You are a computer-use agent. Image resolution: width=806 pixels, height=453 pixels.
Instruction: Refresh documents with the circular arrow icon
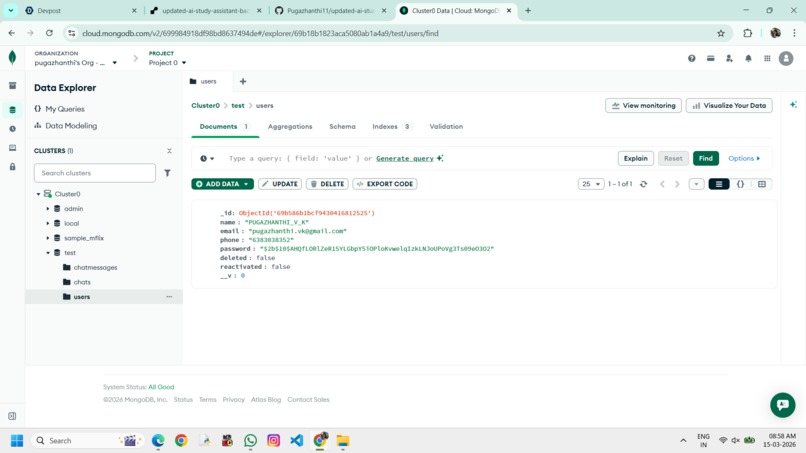(643, 184)
